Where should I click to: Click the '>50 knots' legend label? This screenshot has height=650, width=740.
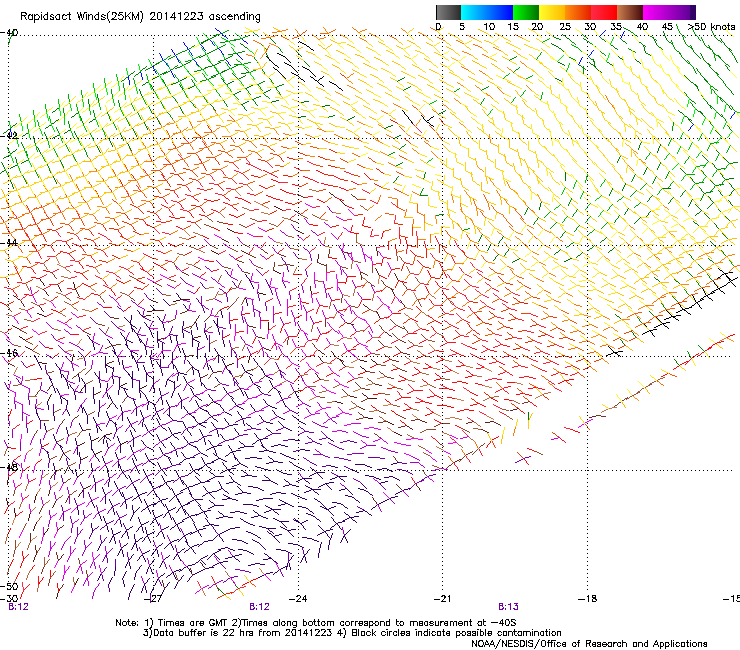[x=711, y=27]
